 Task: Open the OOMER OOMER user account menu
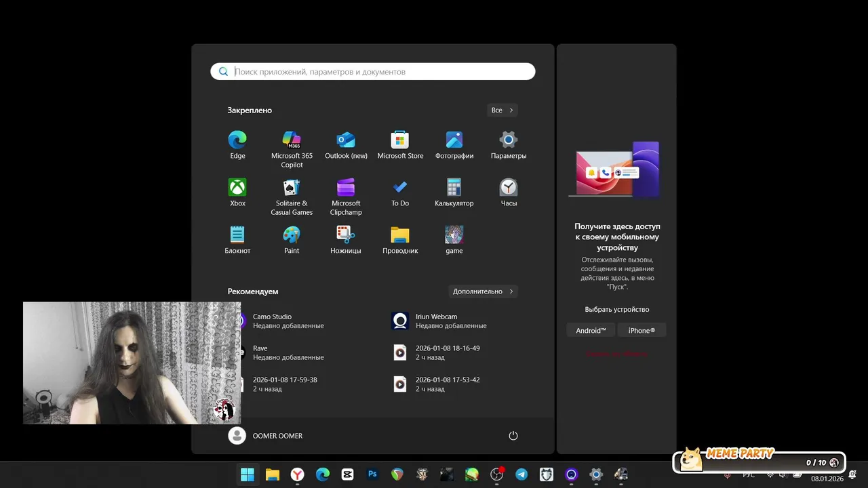pyautogui.click(x=266, y=436)
